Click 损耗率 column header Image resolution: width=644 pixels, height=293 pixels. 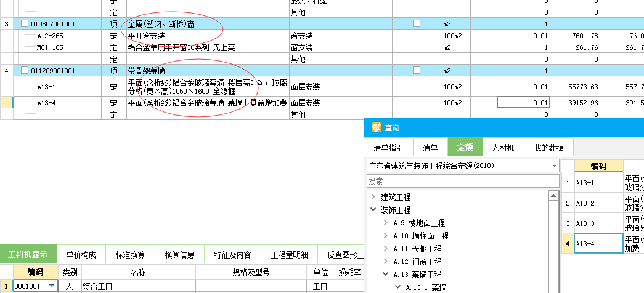click(349, 272)
